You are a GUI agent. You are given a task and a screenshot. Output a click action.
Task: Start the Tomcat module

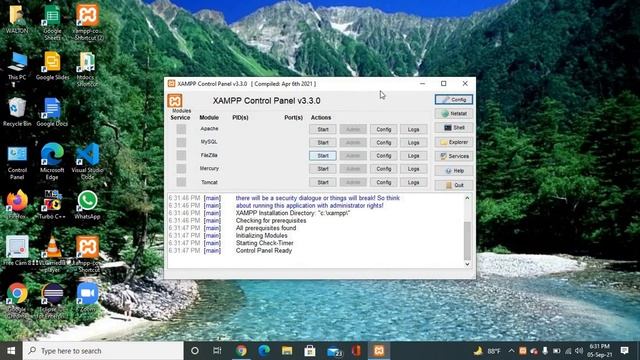(323, 182)
